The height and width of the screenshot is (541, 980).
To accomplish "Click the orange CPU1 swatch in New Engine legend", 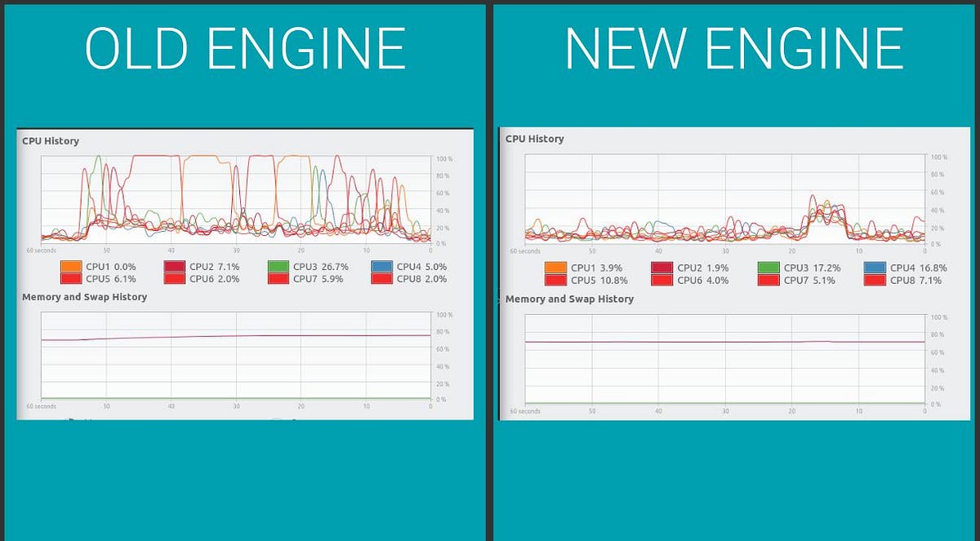I will tap(556, 267).
